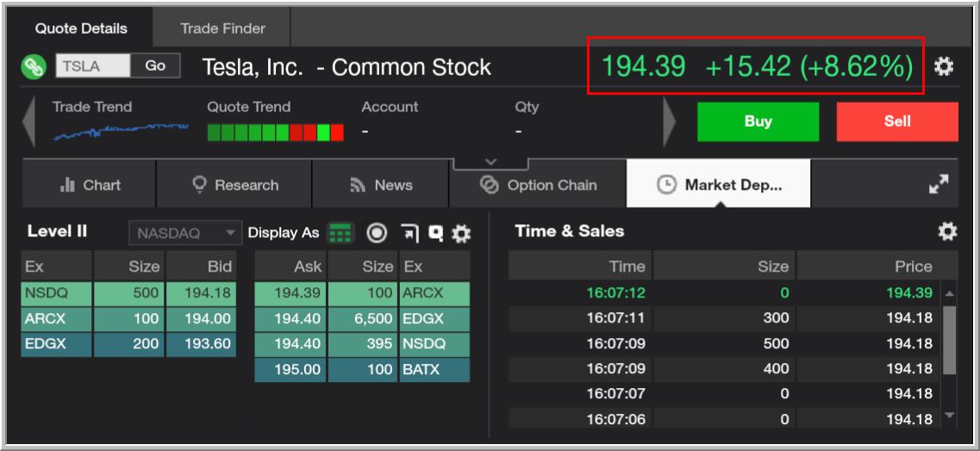Click the red Sell button

point(897,122)
